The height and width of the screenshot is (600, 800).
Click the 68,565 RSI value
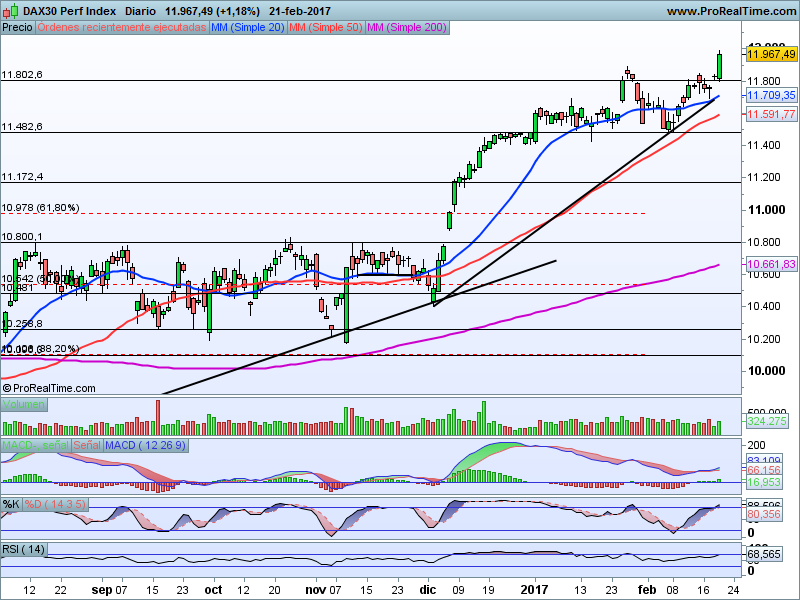click(763, 554)
